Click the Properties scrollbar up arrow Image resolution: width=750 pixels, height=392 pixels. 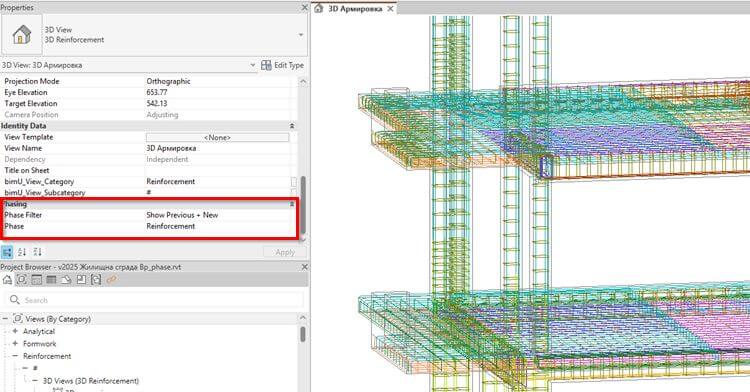coord(303,81)
